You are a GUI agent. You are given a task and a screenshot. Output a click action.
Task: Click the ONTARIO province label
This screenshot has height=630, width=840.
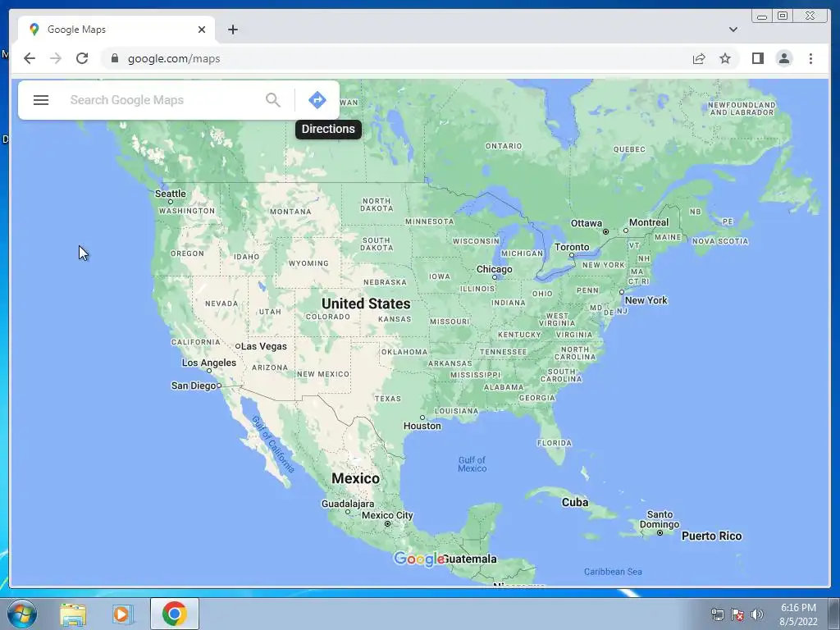pos(504,146)
